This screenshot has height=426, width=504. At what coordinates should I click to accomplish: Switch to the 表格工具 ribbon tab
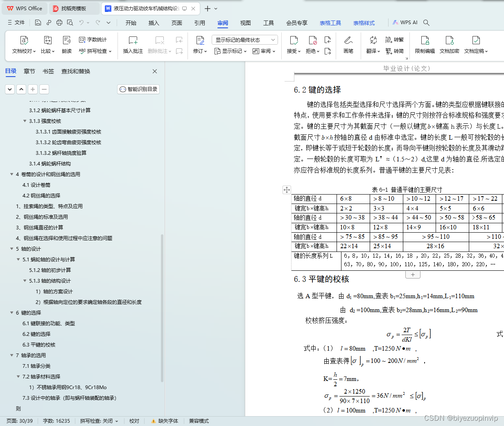[330, 23]
